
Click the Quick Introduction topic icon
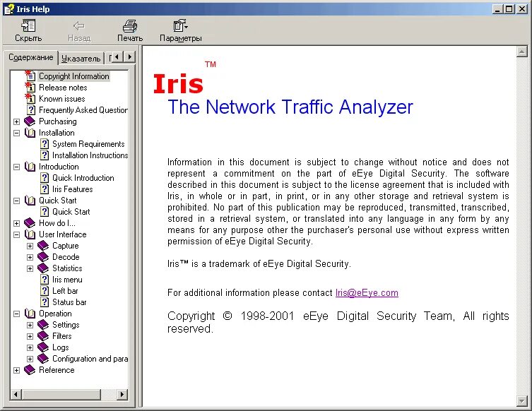click(45, 178)
